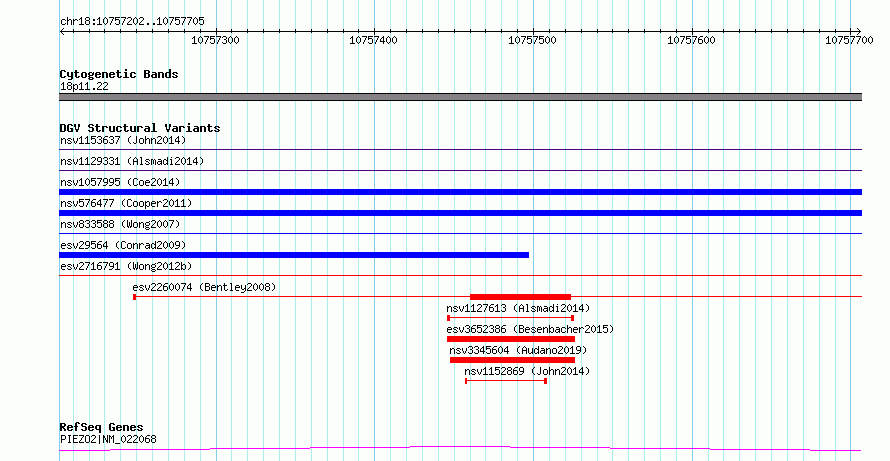Open variant nsv833588 (Wong2007)
The height and width of the screenshot is (461, 890).
click(120, 224)
